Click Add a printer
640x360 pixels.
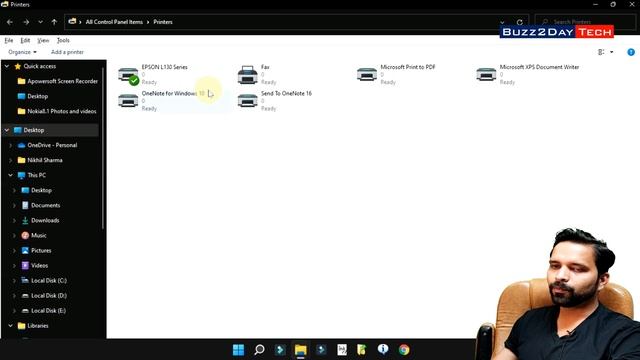pos(67,52)
